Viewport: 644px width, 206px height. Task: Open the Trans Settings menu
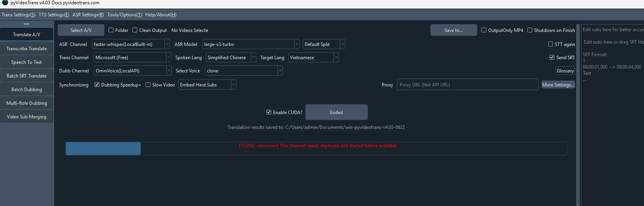coord(18,15)
